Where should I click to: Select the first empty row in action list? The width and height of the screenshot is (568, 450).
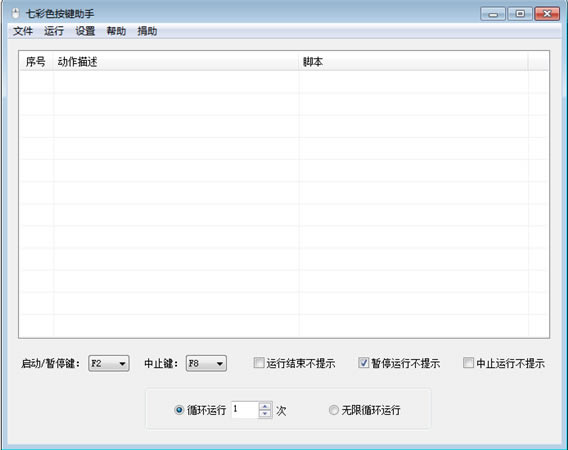pyautogui.click(x=284, y=82)
